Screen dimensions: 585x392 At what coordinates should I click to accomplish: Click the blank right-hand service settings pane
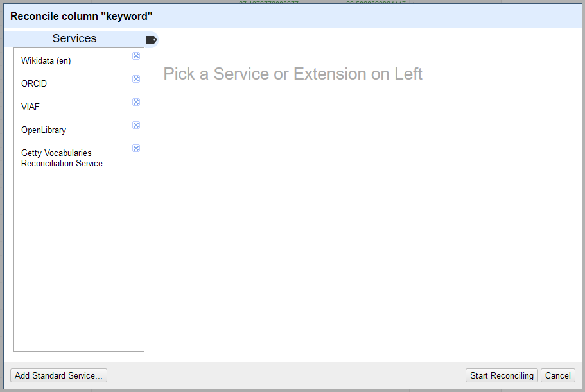coord(366,225)
